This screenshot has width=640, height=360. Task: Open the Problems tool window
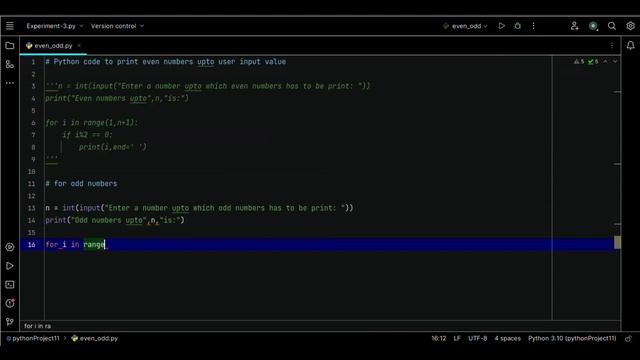10,303
